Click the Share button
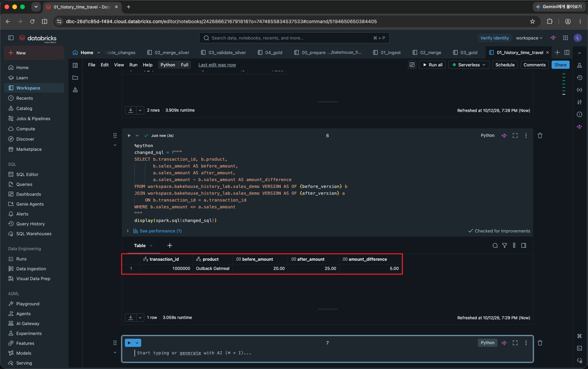The height and width of the screenshot is (369, 588). click(x=560, y=65)
